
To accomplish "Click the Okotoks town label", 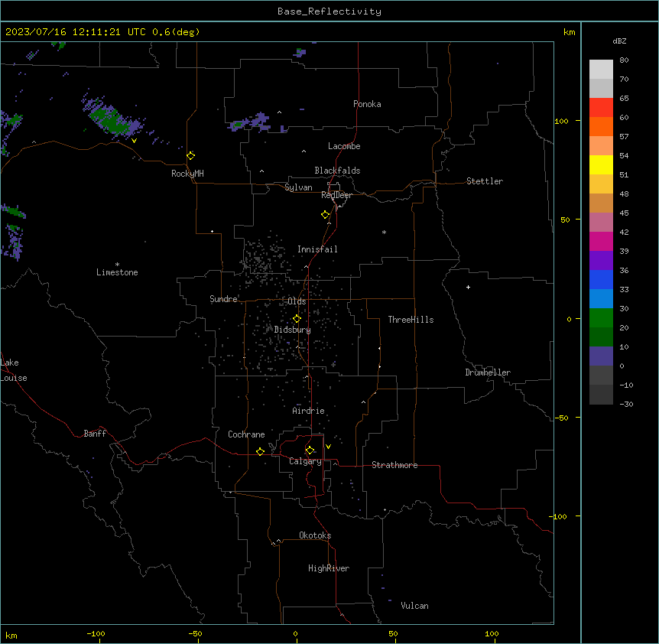I will pyautogui.click(x=315, y=535).
